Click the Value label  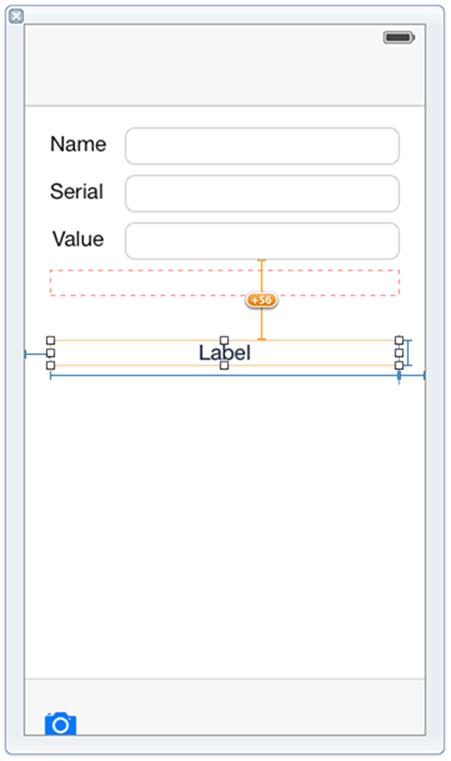(x=78, y=239)
